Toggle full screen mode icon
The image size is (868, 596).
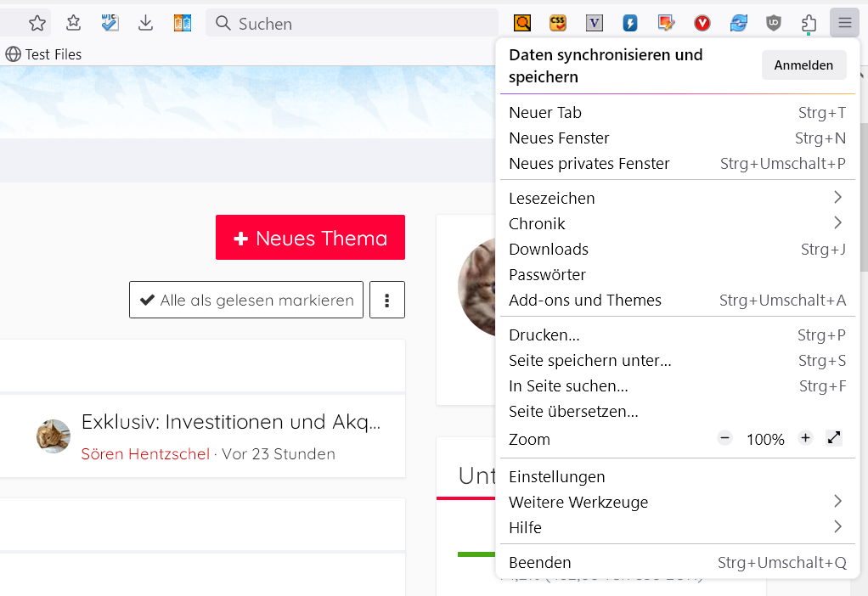834,438
